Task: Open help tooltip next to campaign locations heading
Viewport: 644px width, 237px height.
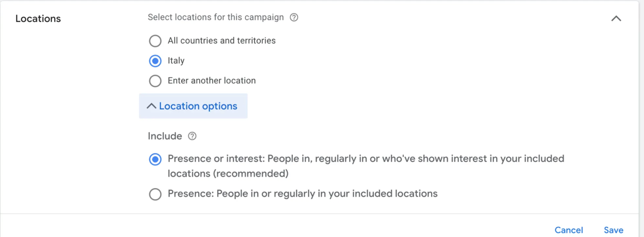Action: point(294,17)
